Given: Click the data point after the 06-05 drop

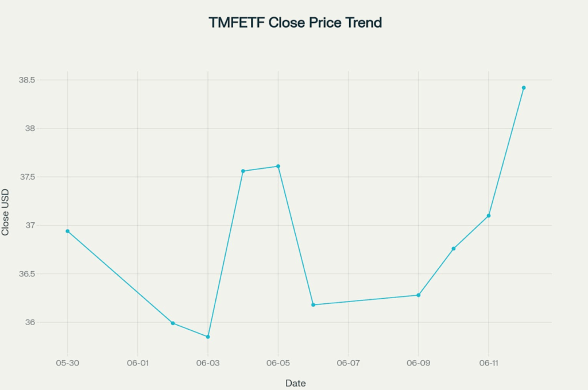Looking at the screenshot, I should coord(313,305).
